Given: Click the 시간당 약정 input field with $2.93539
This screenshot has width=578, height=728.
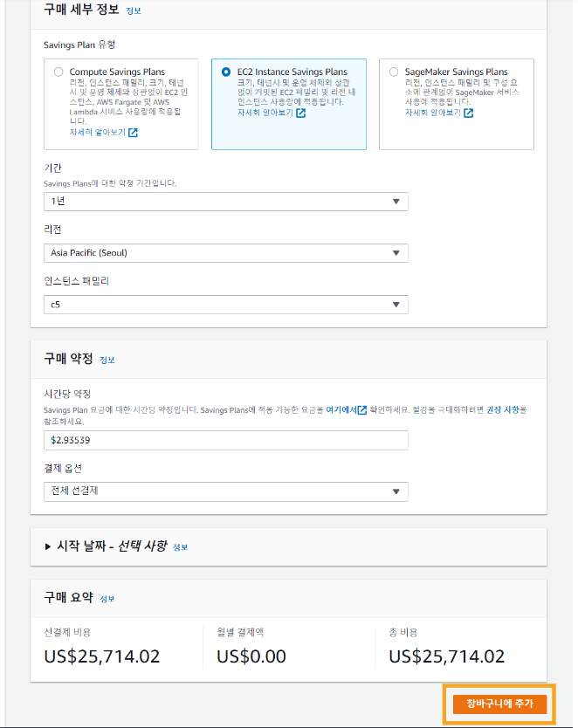Looking at the screenshot, I should (x=226, y=440).
